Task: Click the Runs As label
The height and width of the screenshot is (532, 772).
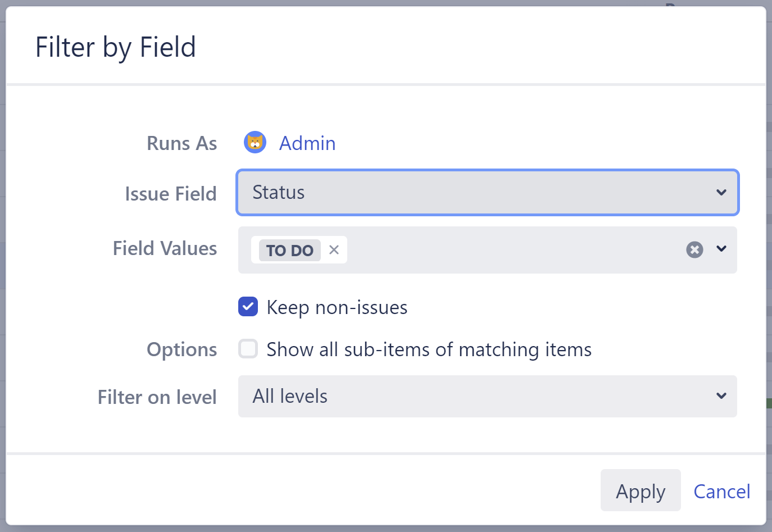Action: [181, 143]
